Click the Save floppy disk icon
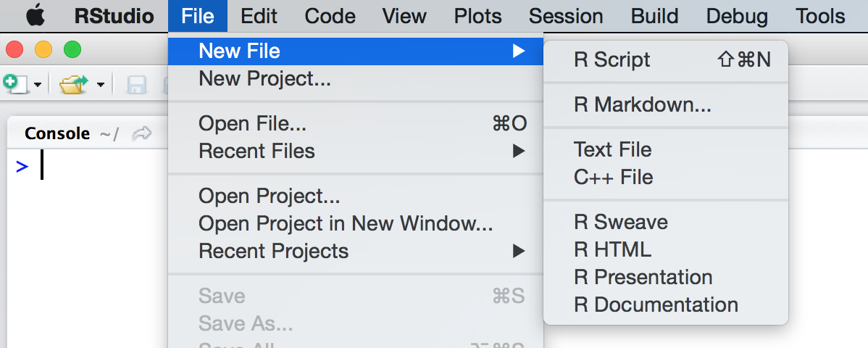 point(137,85)
